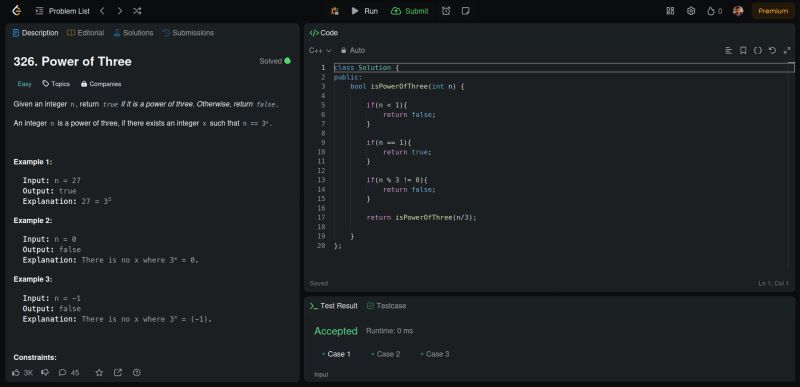
Task: Click line 3 bool isPowerOfThree signature
Action: point(407,86)
